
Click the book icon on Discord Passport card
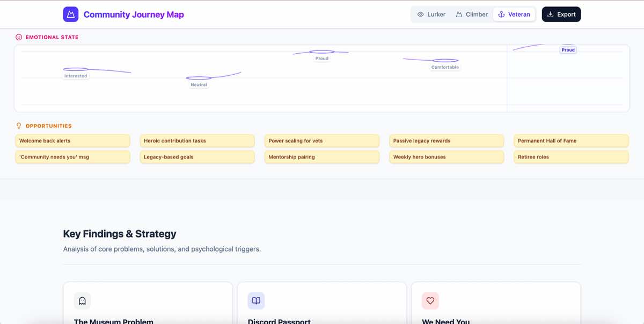coord(256,301)
